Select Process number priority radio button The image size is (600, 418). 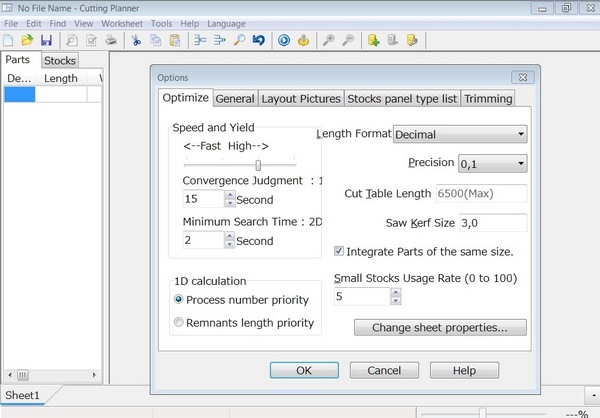click(x=179, y=299)
